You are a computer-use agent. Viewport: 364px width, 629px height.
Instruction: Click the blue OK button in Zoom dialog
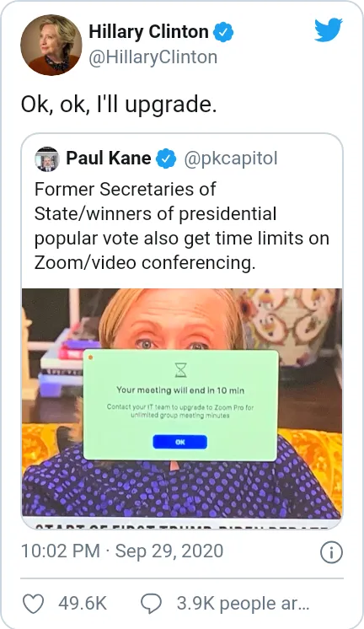tap(180, 442)
